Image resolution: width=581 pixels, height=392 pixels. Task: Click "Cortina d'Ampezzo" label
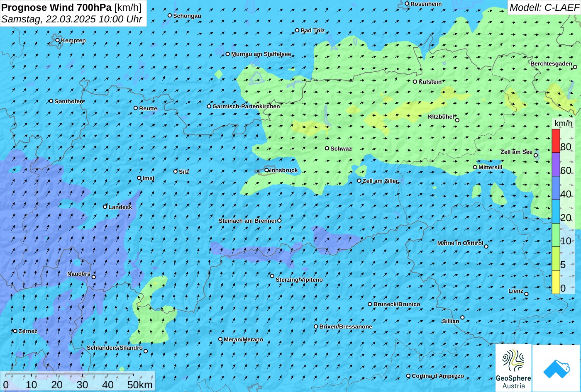438,376
